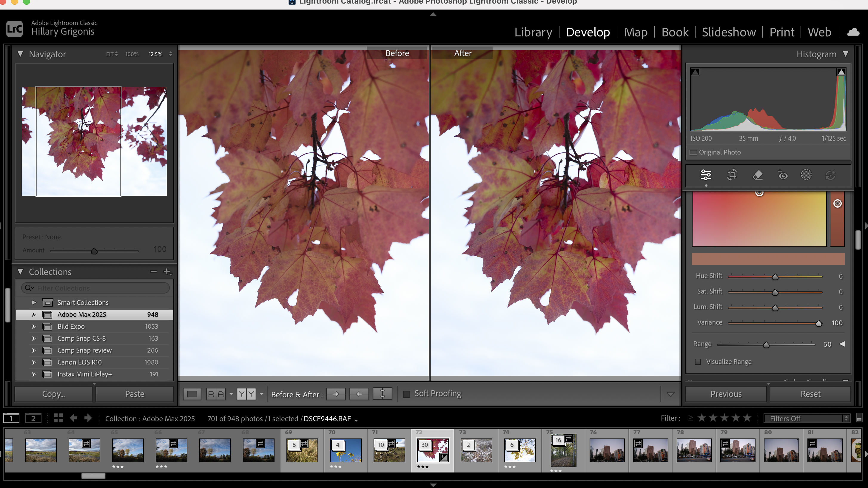The width and height of the screenshot is (868, 488).
Task: Switch to the Library module
Action: pos(533,32)
